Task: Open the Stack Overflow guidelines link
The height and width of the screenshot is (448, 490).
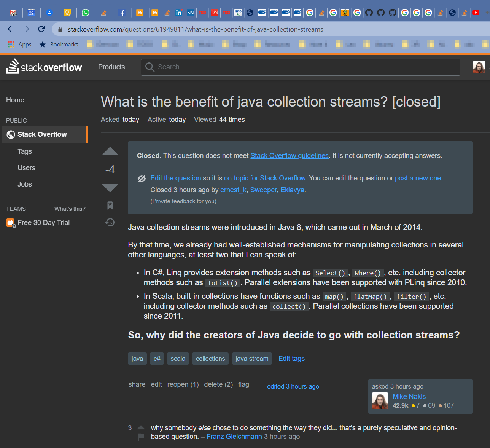Action: [289, 156]
